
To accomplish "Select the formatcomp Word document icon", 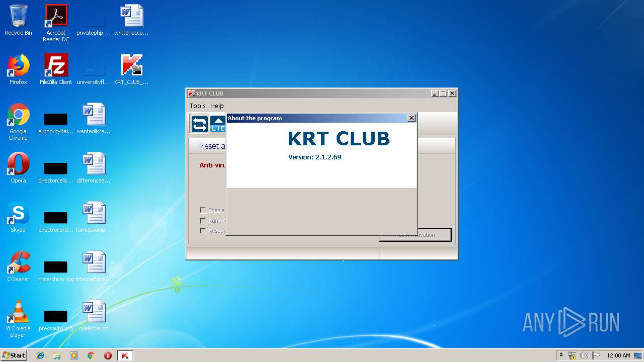I will [94, 218].
